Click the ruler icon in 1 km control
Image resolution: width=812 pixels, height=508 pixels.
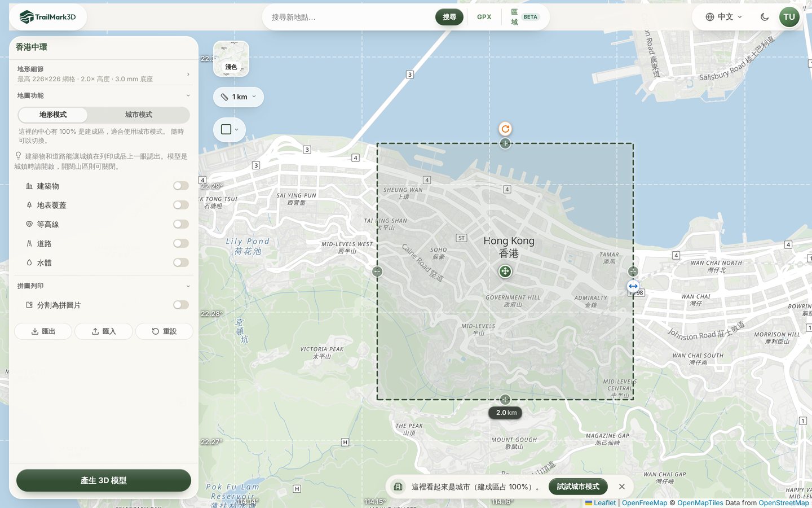tap(224, 97)
